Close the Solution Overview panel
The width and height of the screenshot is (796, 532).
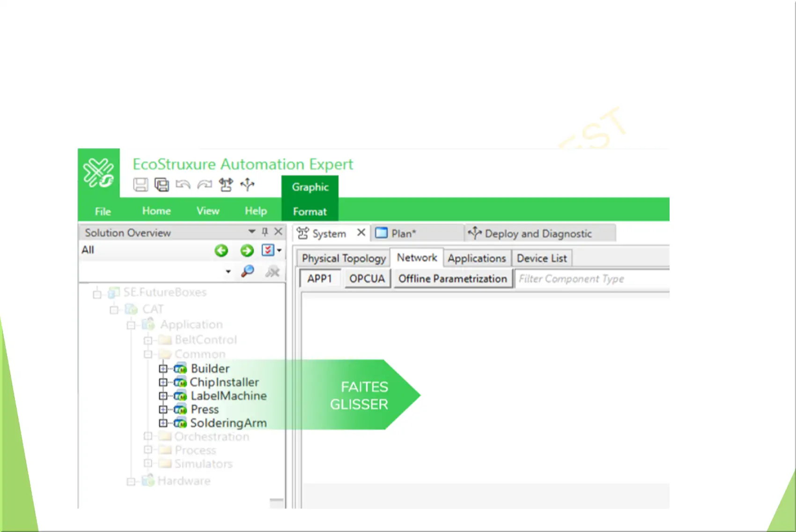[278, 231]
